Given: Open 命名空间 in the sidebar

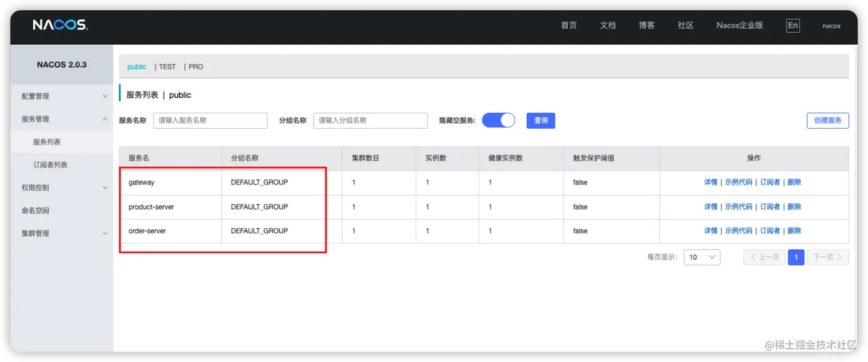Looking at the screenshot, I should (x=36, y=211).
